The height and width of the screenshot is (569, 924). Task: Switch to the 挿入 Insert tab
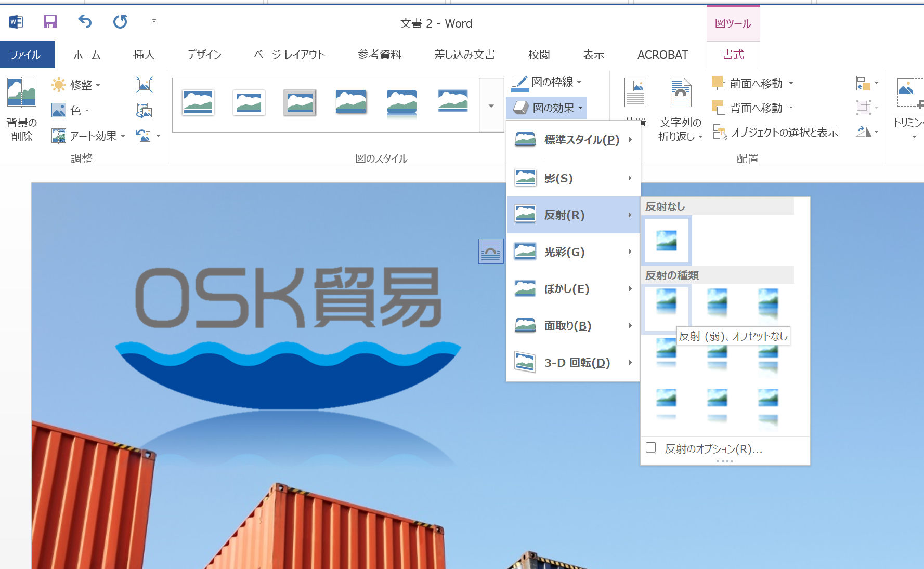(x=144, y=55)
